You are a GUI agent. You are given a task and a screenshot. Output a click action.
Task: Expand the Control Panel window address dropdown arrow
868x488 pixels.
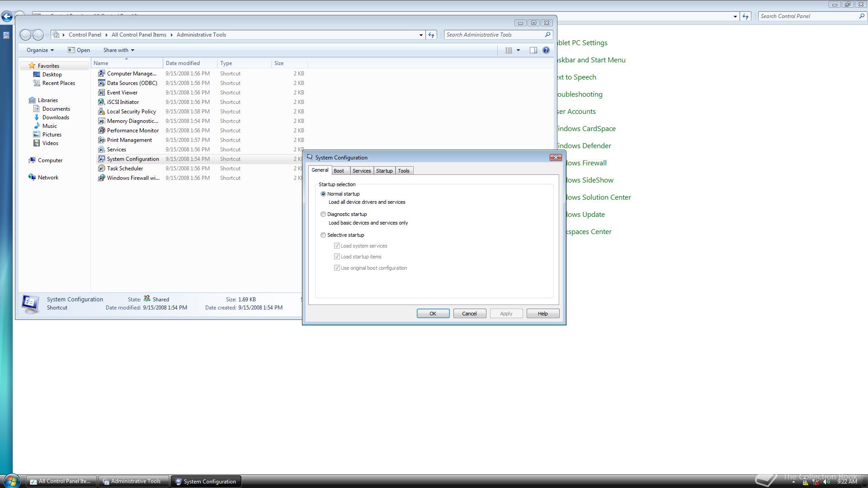click(735, 16)
